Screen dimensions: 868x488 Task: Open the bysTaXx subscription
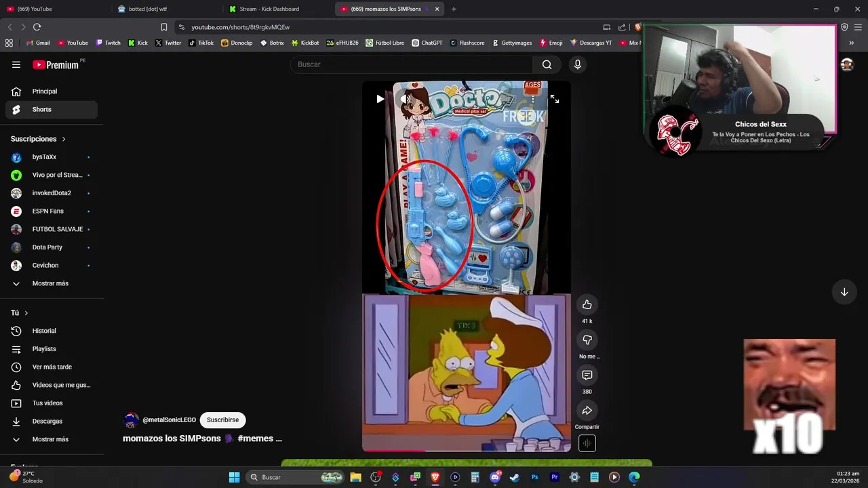tap(52, 157)
